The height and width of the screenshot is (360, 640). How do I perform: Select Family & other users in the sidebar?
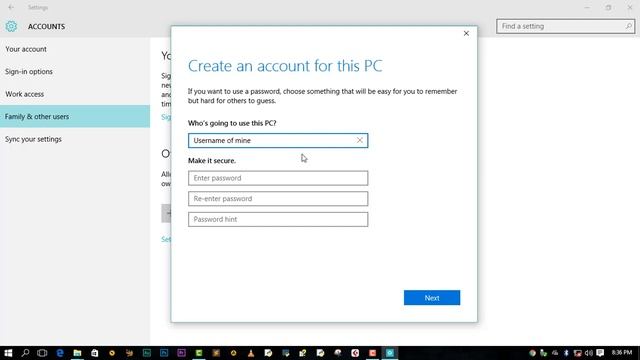tap(75, 116)
